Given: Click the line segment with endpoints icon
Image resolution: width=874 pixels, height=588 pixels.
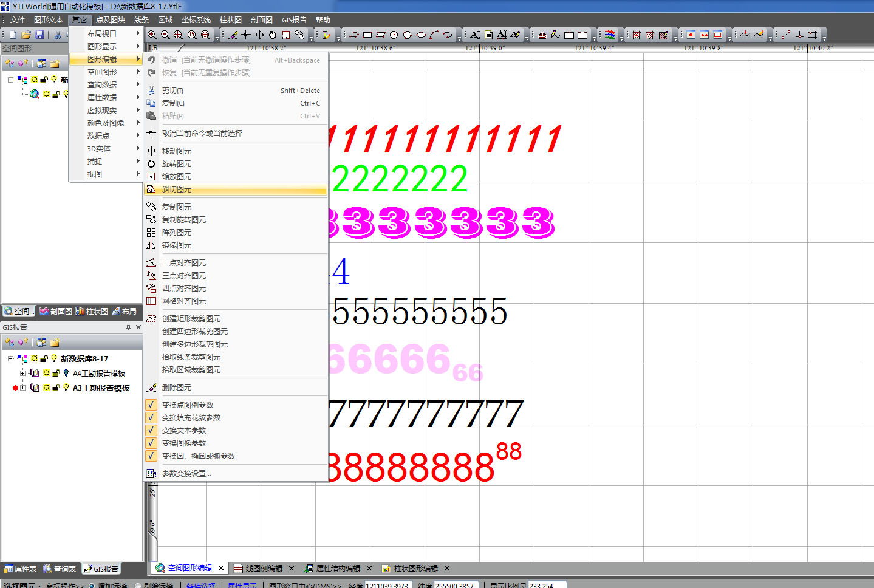Looking at the screenshot, I should (x=786, y=35).
